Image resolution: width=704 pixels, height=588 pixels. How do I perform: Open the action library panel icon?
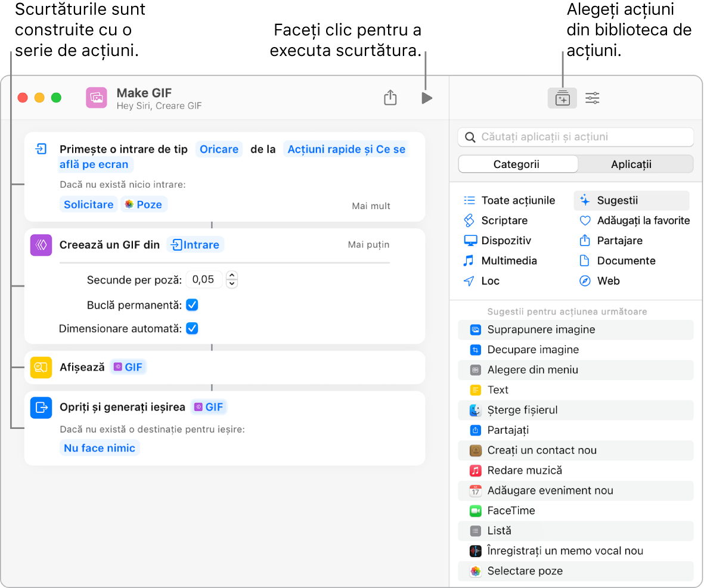[x=562, y=98]
